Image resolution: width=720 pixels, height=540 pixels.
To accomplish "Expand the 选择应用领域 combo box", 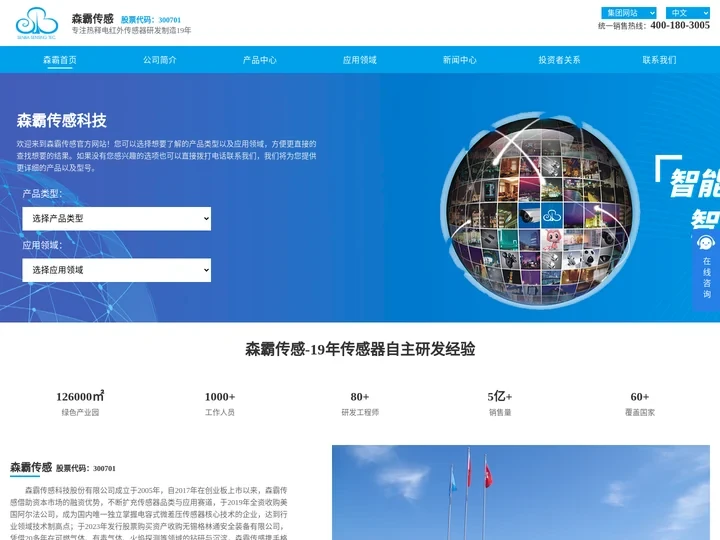I will (117, 270).
